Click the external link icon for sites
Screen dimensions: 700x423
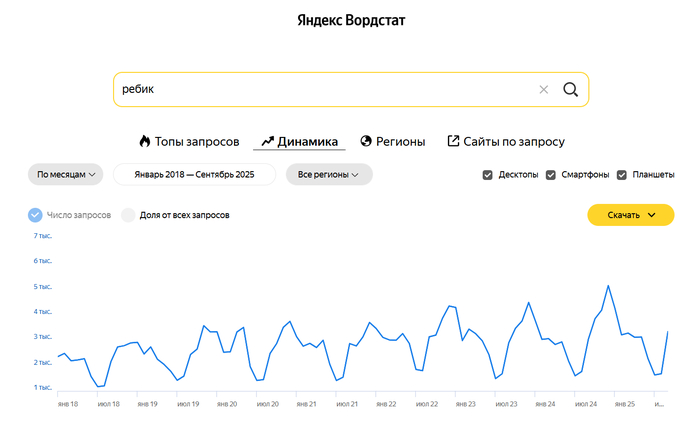pos(453,141)
